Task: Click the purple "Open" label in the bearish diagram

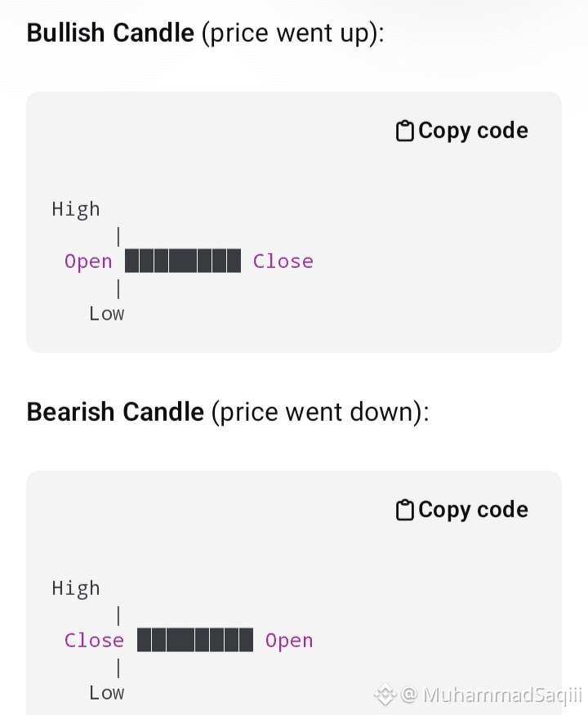Action: click(289, 641)
